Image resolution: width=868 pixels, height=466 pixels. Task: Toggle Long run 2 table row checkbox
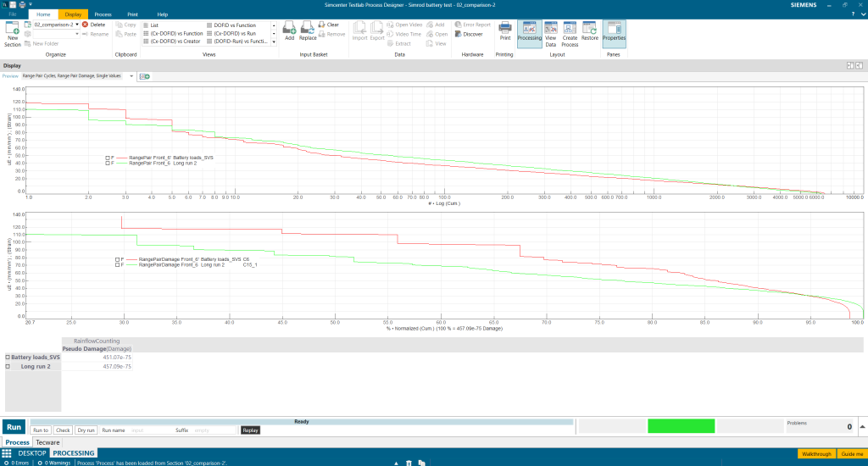tap(8, 366)
